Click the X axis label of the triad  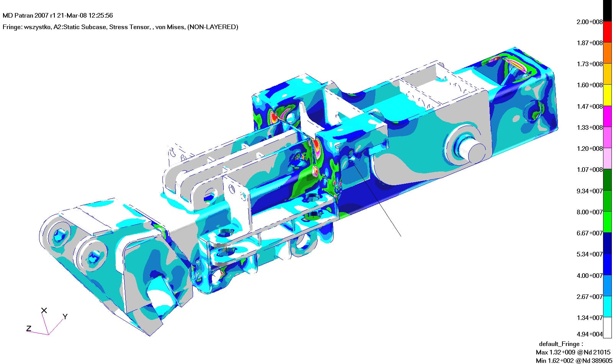44,310
